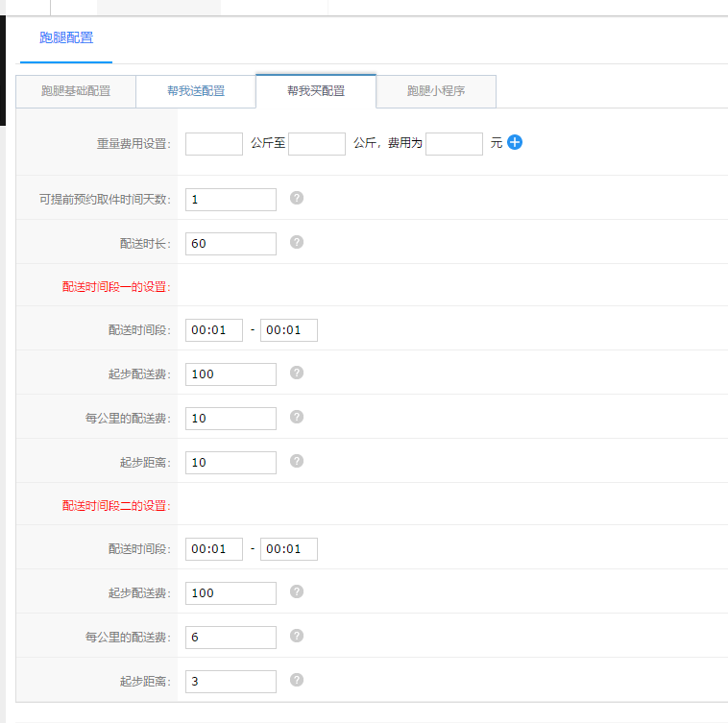The width and height of the screenshot is (728, 723).
Task: Select the 帮我买配置 tab
Action: [316, 91]
